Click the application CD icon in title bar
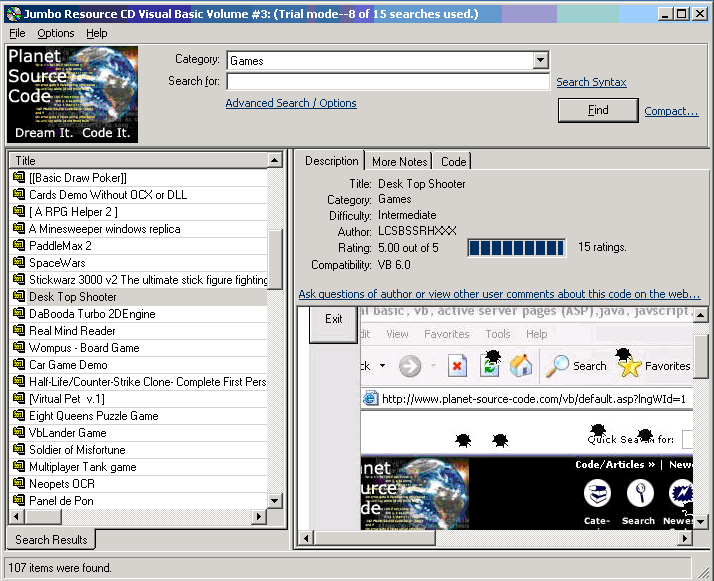The image size is (714, 581). pyautogui.click(x=14, y=14)
